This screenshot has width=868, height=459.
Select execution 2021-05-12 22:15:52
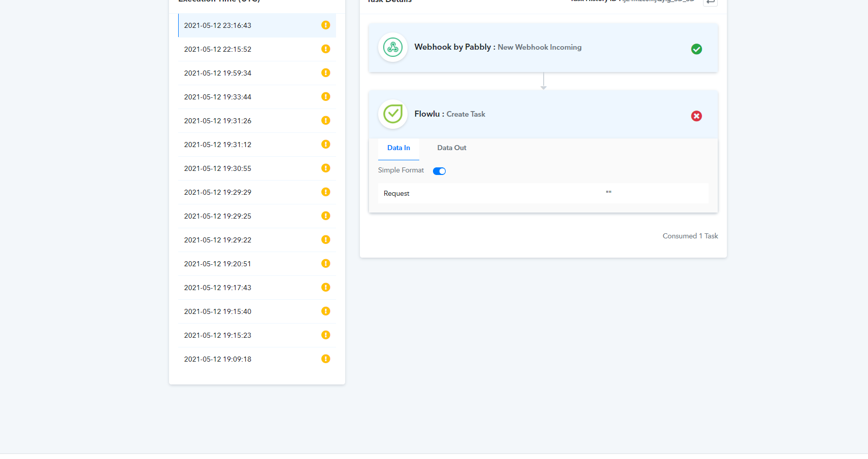[x=257, y=49]
